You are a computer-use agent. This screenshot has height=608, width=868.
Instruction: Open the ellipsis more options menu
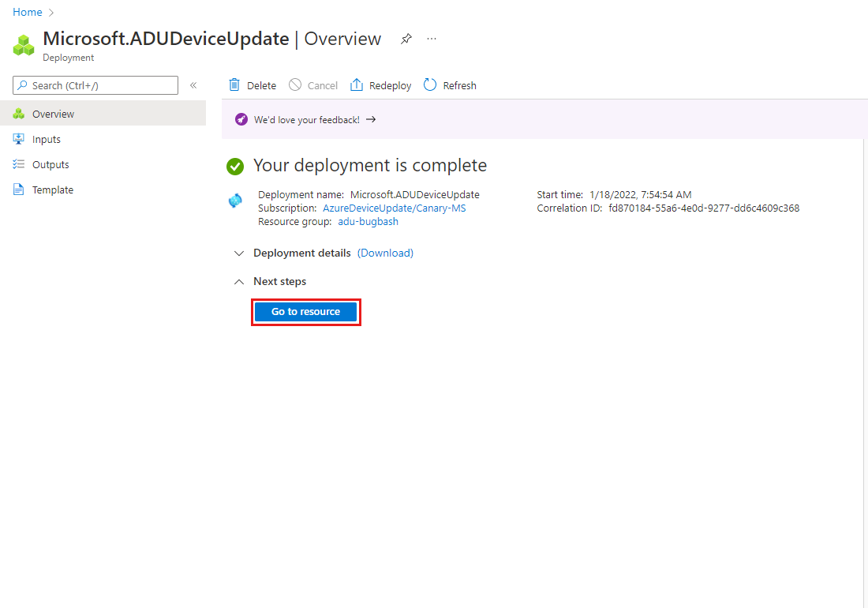[432, 39]
